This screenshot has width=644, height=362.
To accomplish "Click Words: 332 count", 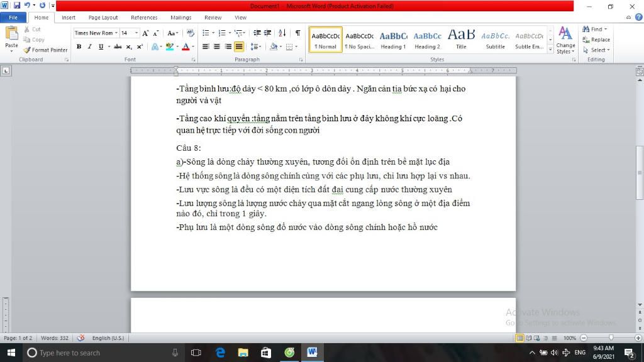I will coord(55,337).
